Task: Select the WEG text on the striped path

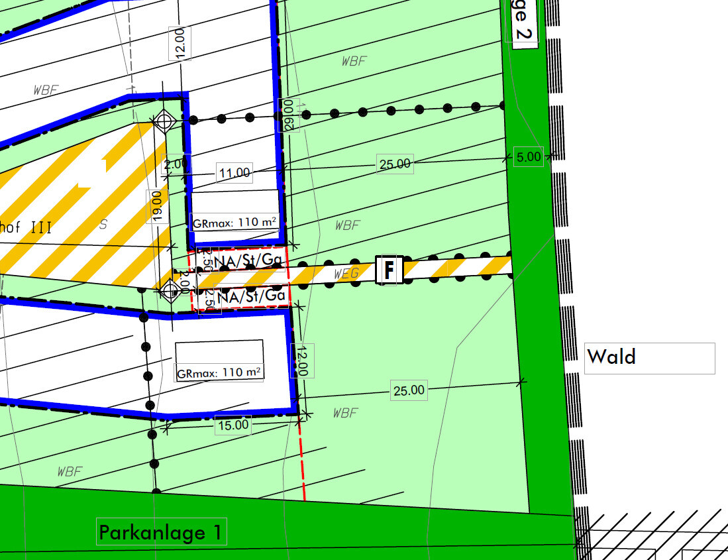Action: point(347,274)
